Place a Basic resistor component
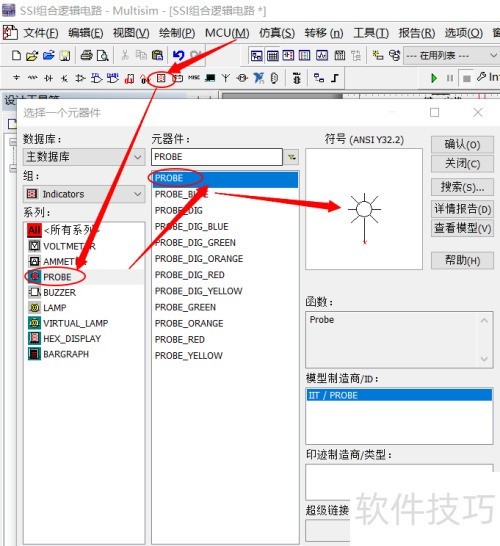500x546 pixels. [x=32, y=78]
